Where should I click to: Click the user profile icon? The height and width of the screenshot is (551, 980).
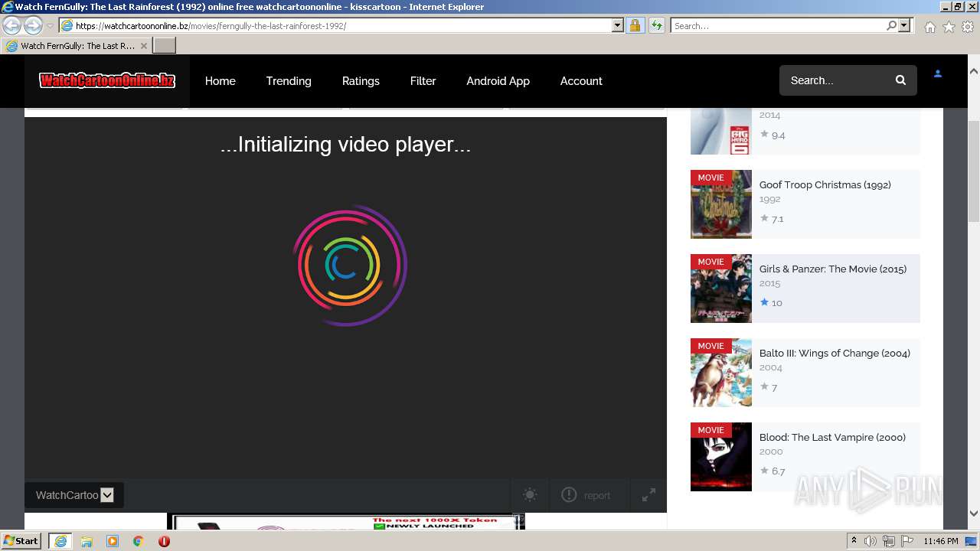point(938,74)
